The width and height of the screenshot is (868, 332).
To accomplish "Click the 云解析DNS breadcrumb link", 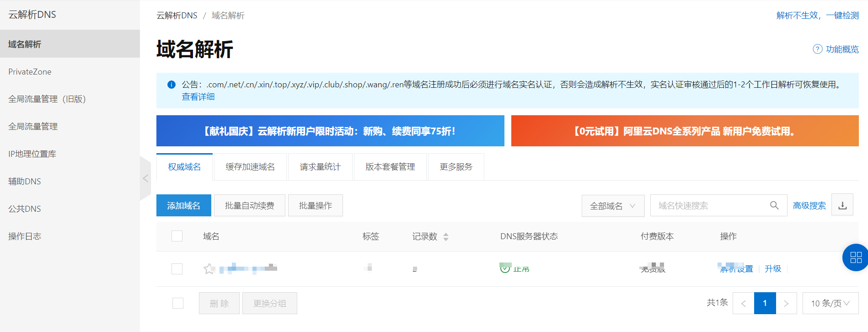I will tap(177, 15).
